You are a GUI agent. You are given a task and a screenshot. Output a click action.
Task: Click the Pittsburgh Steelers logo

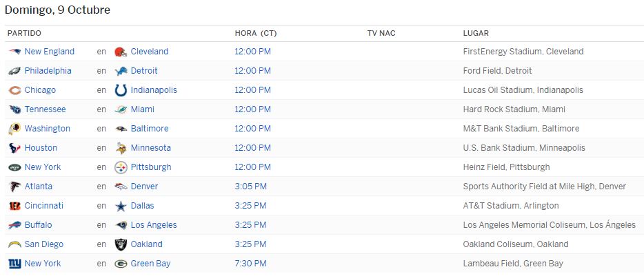pyautogui.click(x=121, y=167)
